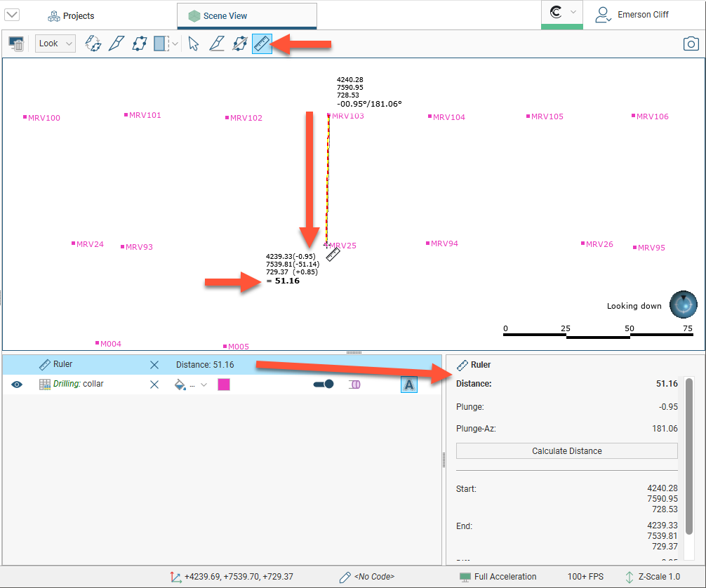
Task: Click the rotate scene tool icon
Action: 93,44
